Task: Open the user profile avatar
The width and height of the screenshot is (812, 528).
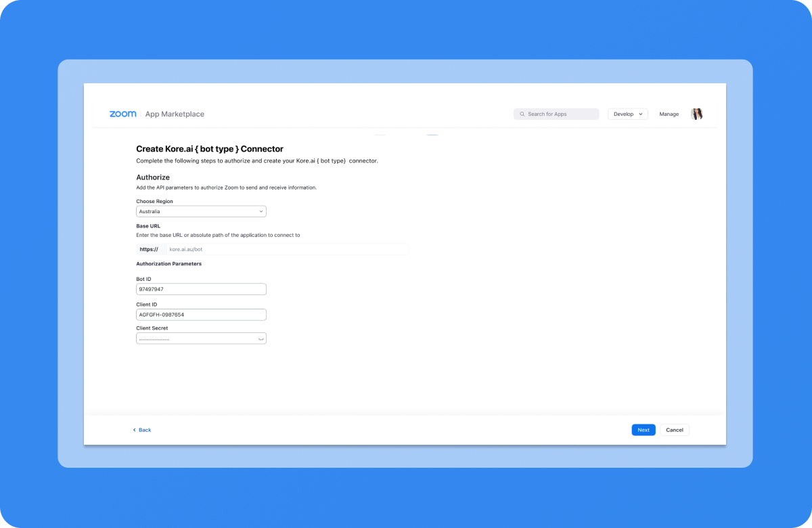Action: tap(696, 114)
